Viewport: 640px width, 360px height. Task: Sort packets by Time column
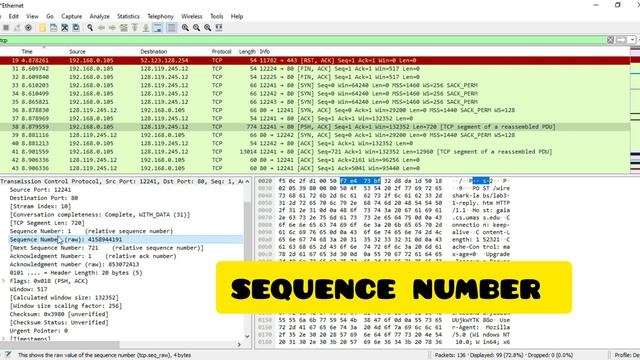(x=27, y=51)
